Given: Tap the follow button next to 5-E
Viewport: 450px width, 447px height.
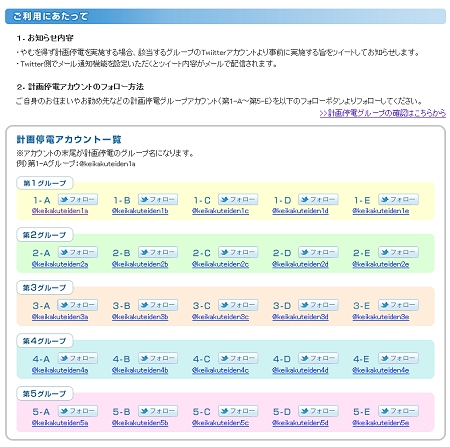Looking at the screenshot, I should (398, 411).
